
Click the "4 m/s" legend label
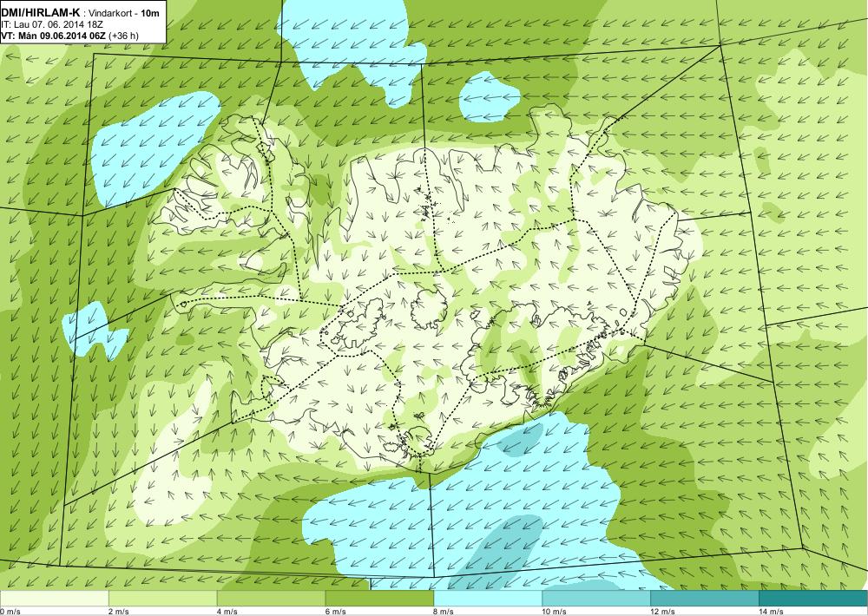coord(227,612)
